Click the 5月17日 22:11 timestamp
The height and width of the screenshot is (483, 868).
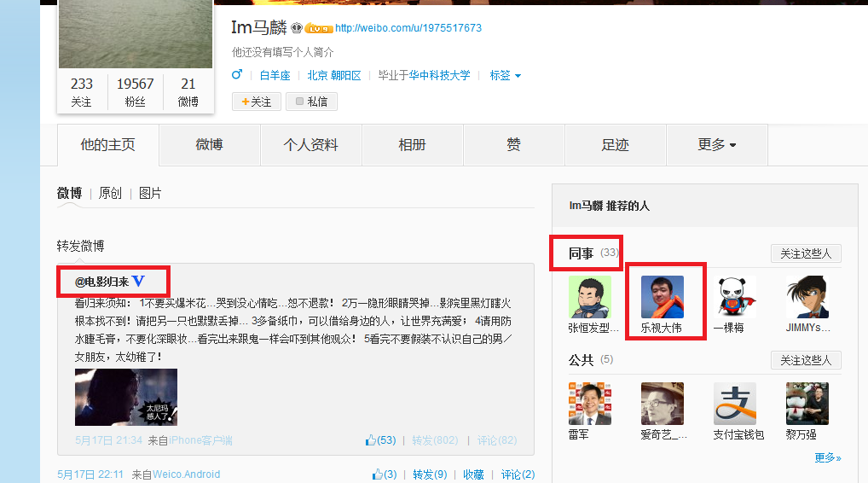point(90,474)
